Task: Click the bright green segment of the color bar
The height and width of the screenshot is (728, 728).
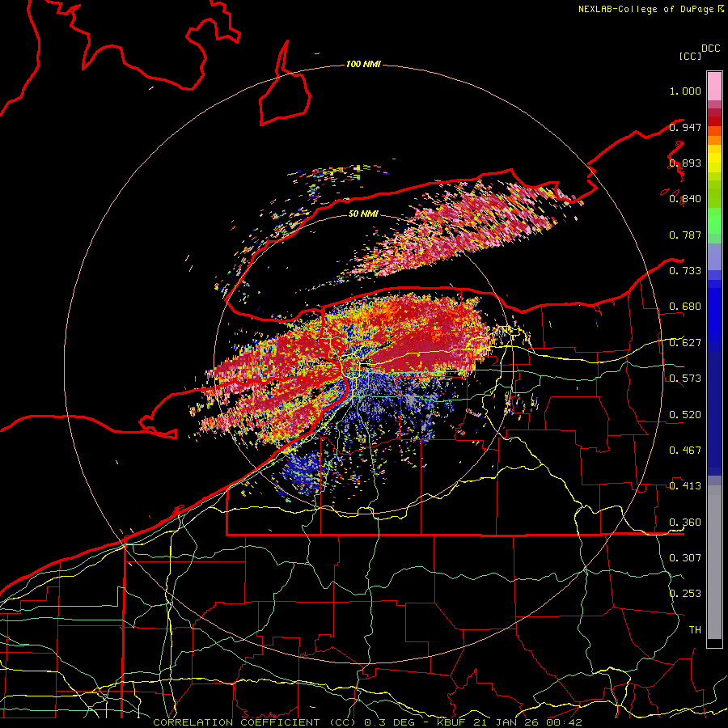Action: pos(714,221)
